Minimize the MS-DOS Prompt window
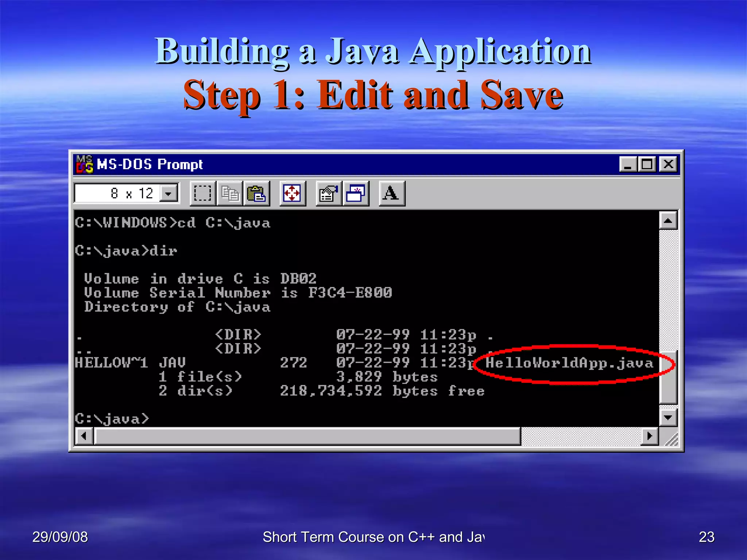The image size is (747, 560). tap(628, 164)
